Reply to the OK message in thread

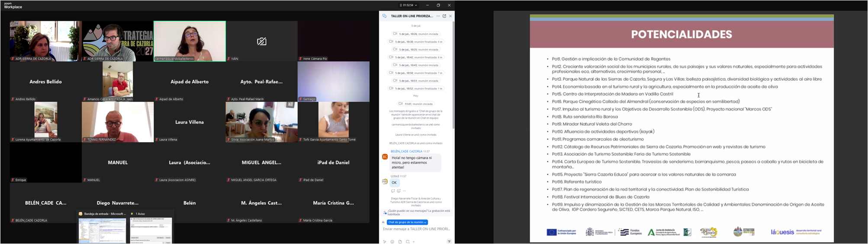tap(393, 191)
